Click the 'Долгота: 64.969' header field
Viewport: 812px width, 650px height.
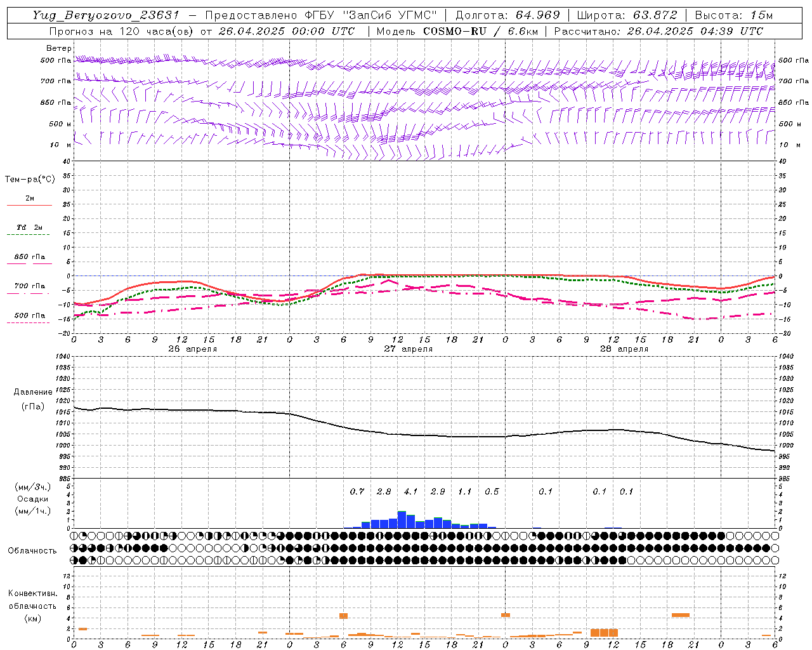507,15
